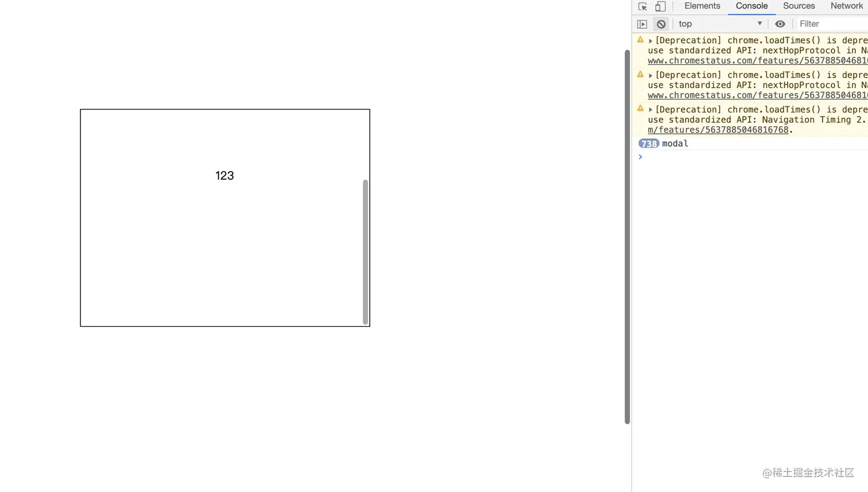Click the modal box scrollbar thumb
The height and width of the screenshot is (492, 868).
point(365,252)
